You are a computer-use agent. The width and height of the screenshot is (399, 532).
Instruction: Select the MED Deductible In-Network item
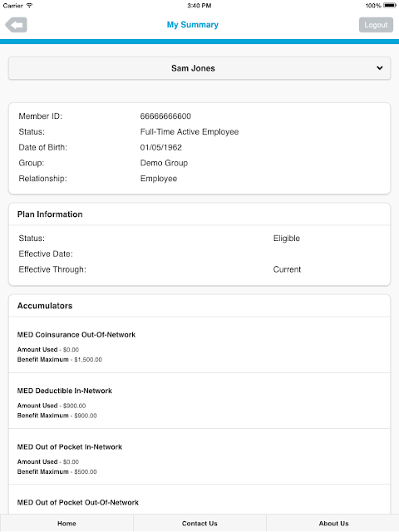click(x=199, y=401)
